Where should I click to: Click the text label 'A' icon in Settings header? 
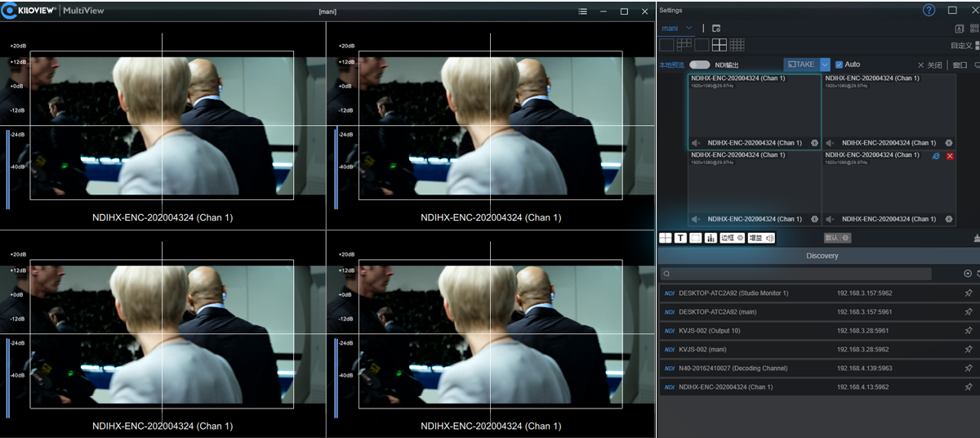click(x=960, y=29)
